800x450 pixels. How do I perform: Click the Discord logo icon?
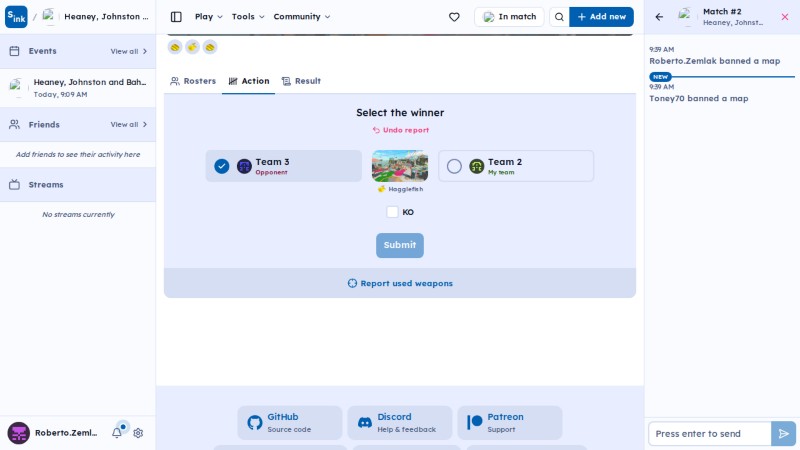click(x=365, y=422)
